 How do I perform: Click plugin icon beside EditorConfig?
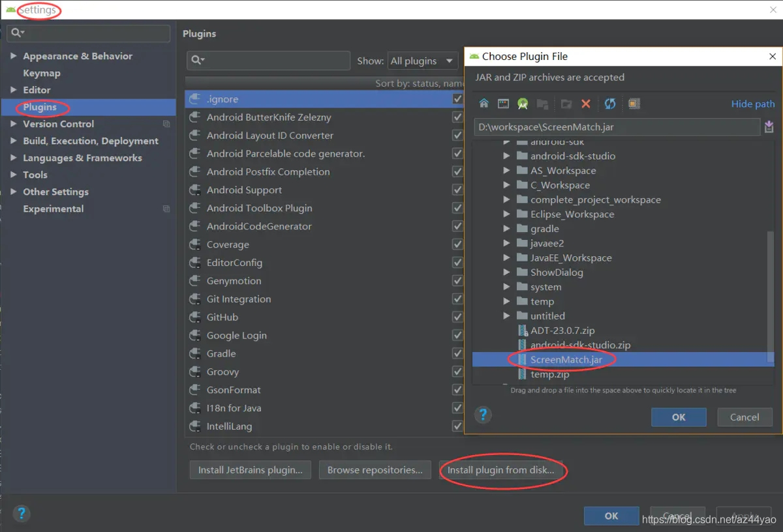(x=194, y=263)
